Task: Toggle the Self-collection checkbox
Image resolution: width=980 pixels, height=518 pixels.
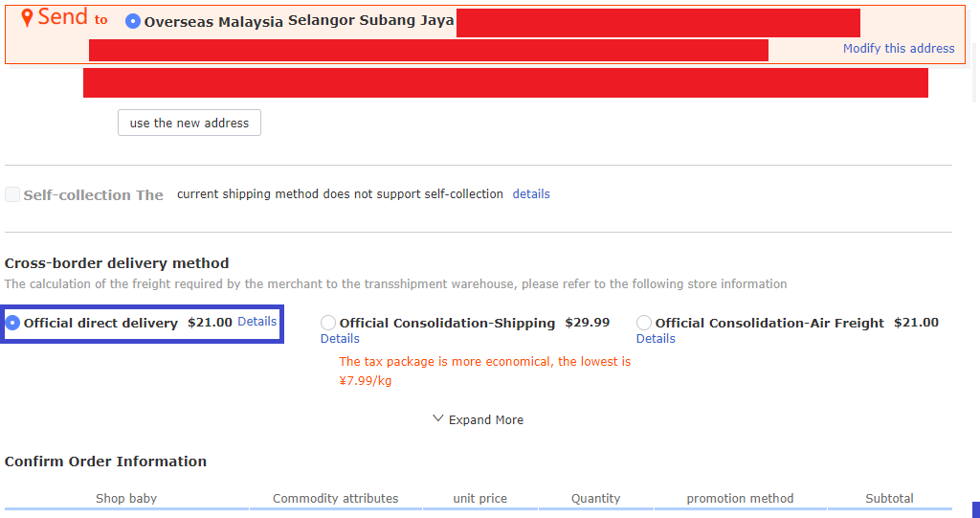Action: [x=12, y=194]
